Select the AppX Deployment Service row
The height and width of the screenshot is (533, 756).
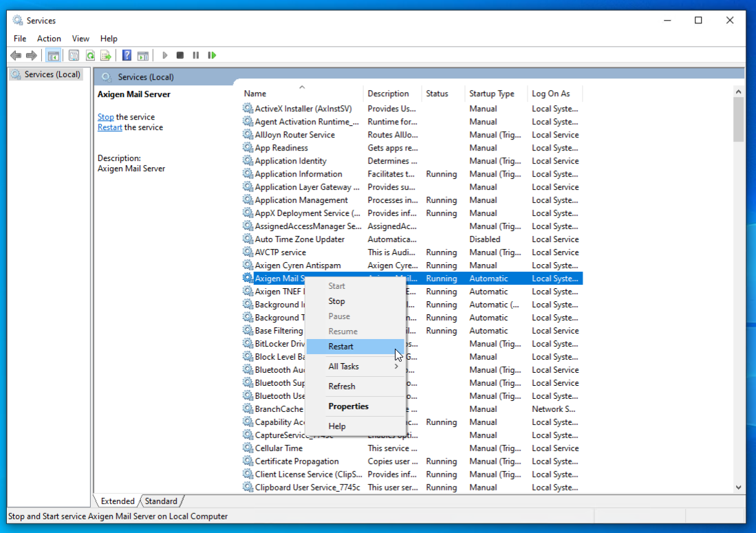(412, 213)
